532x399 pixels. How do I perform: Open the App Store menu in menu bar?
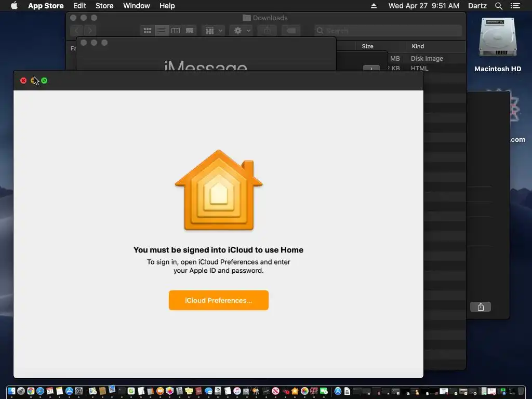pyautogui.click(x=46, y=6)
